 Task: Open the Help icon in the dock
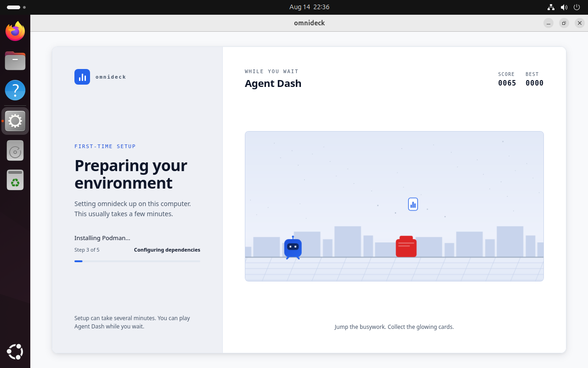tap(15, 90)
